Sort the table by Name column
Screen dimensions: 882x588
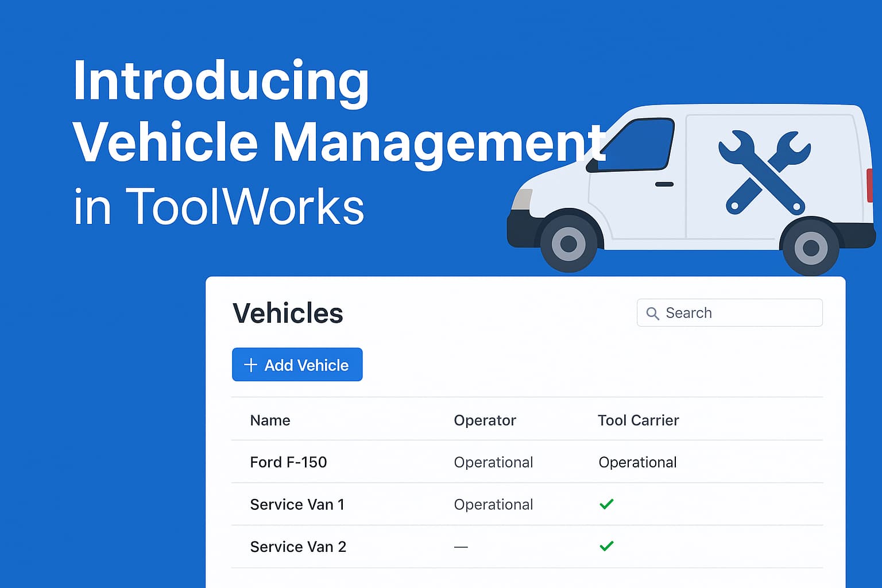(270, 420)
